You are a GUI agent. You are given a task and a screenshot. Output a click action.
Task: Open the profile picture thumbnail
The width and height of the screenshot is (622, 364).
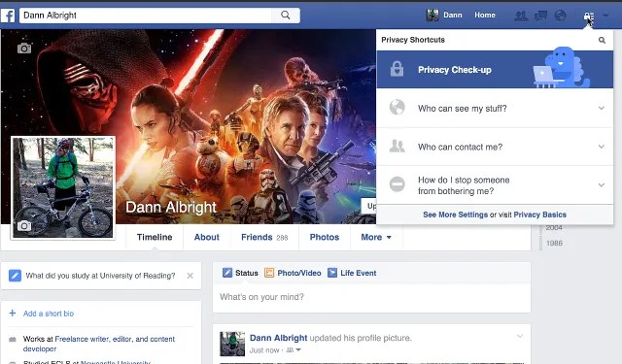(x=63, y=187)
